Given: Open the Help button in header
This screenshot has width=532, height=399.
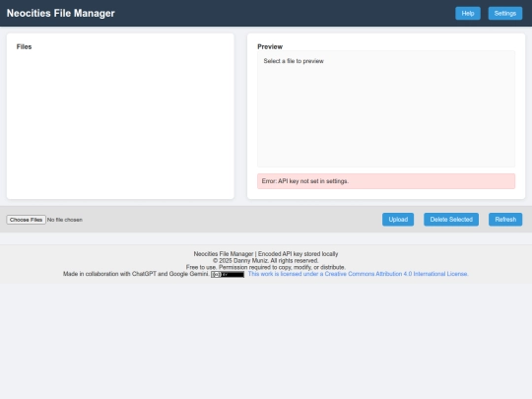Looking at the screenshot, I should pos(468,13).
